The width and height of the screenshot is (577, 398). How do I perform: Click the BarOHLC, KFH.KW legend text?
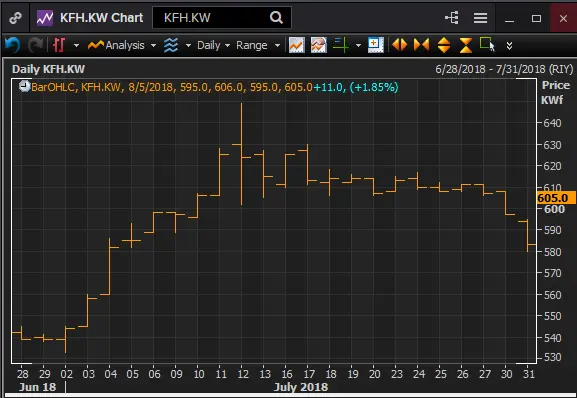[x=76, y=87]
